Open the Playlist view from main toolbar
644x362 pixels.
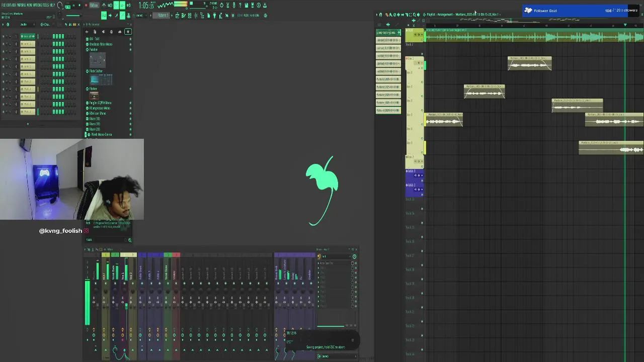click(178, 16)
